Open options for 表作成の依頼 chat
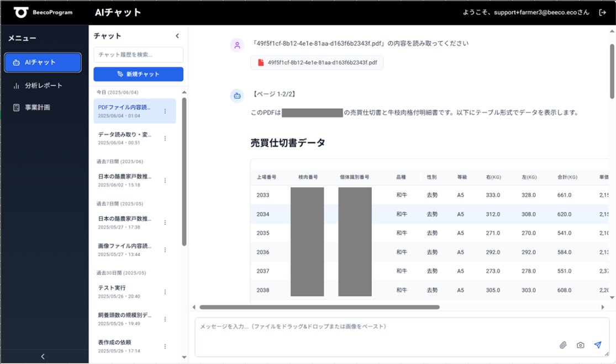The width and height of the screenshot is (616, 364). (x=165, y=346)
